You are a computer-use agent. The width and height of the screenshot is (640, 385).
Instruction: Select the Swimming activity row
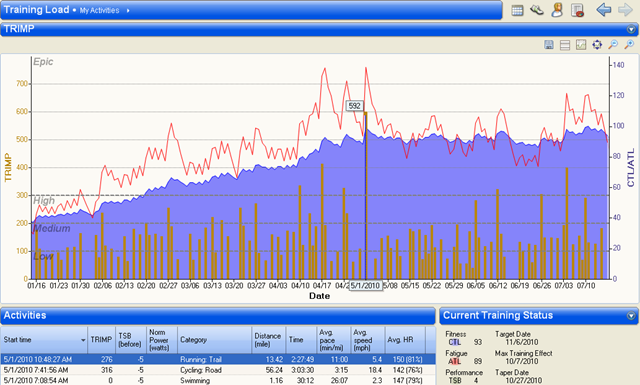coord(218,380)
